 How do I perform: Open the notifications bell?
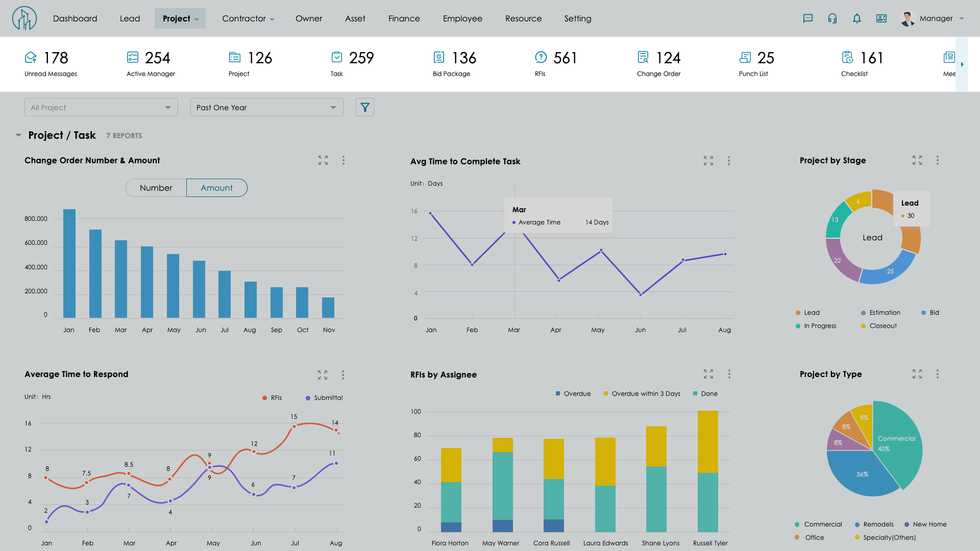click(857, 18)
